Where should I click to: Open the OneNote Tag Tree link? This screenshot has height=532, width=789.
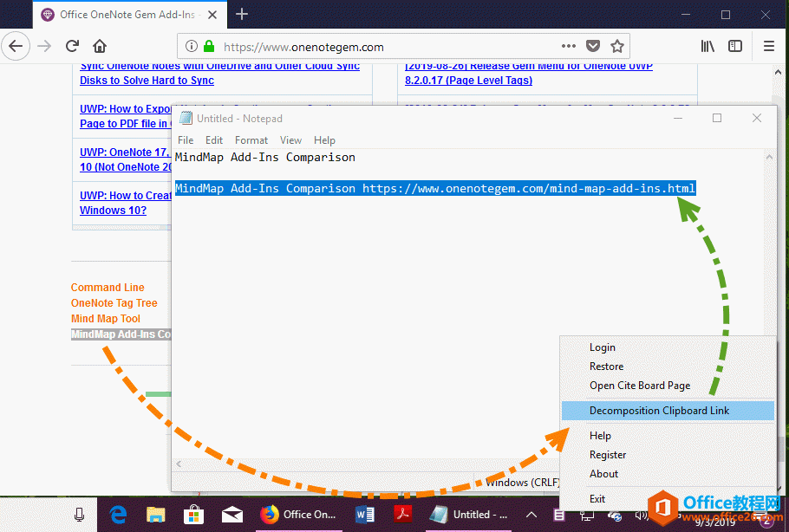114,303
